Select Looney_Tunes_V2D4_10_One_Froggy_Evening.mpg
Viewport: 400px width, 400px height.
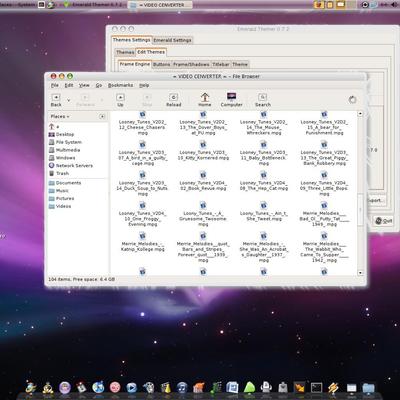(142, 214)
